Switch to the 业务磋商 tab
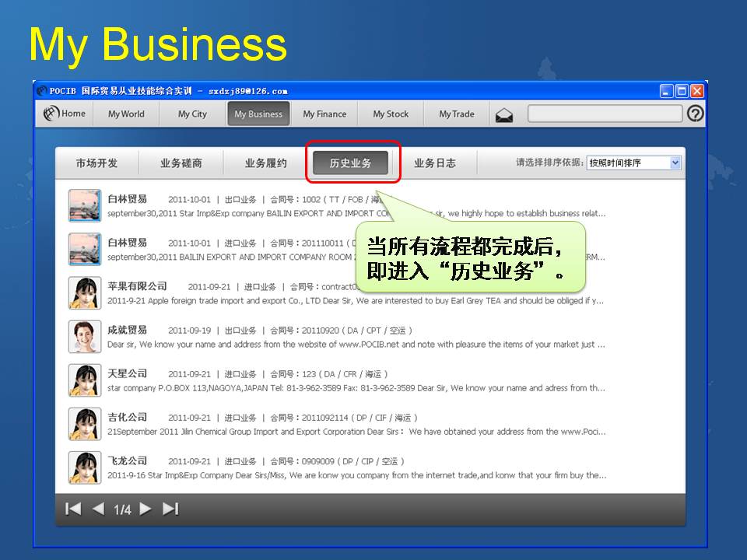747x560 pixels. 181,163
